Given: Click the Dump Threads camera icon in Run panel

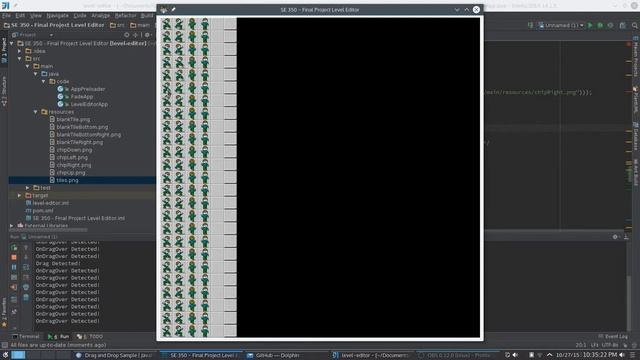Looking at the screenshot, I should click(14, 277).
